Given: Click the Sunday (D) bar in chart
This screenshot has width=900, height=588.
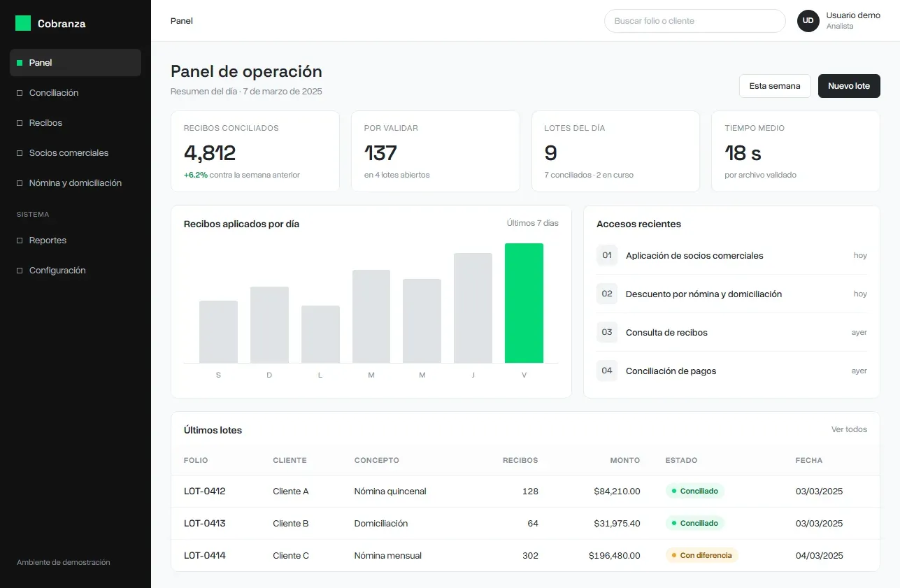Looking at the screenshot, I should pyautogui.click(x=269, y=324).
